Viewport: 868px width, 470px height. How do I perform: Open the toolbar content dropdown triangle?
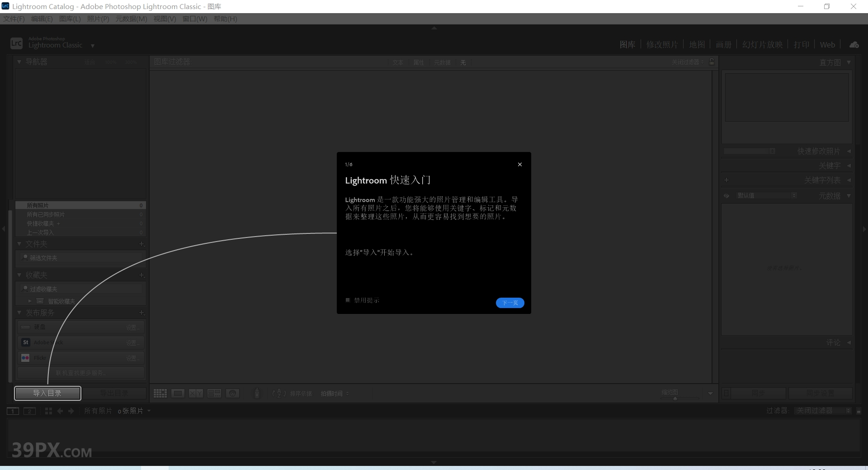pyautogui.click(x=710, y=394)
